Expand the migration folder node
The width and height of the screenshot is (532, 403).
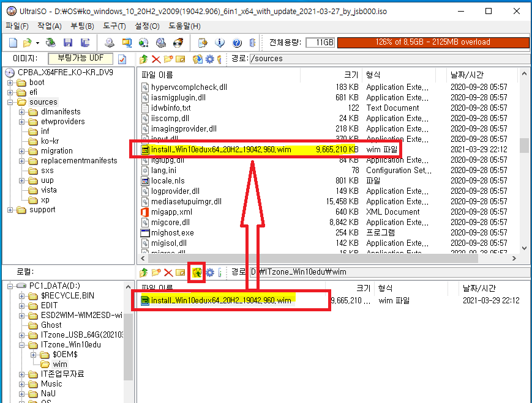coord(21,151)
